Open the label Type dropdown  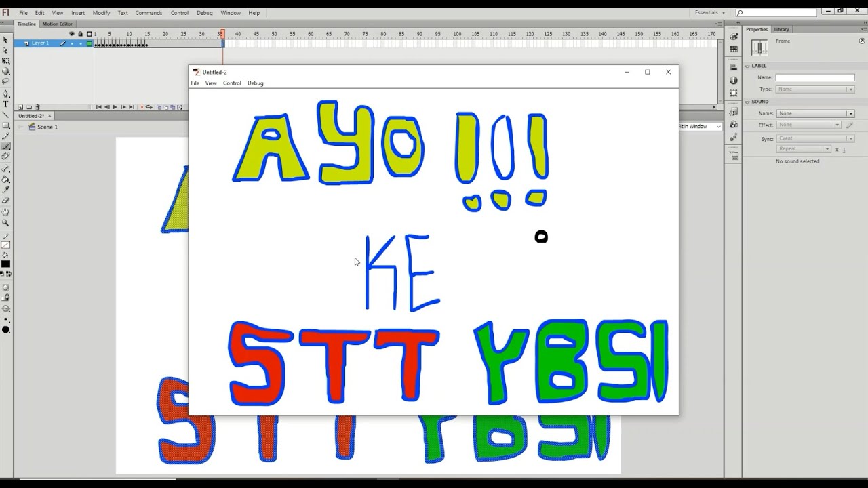coord(815,89)
